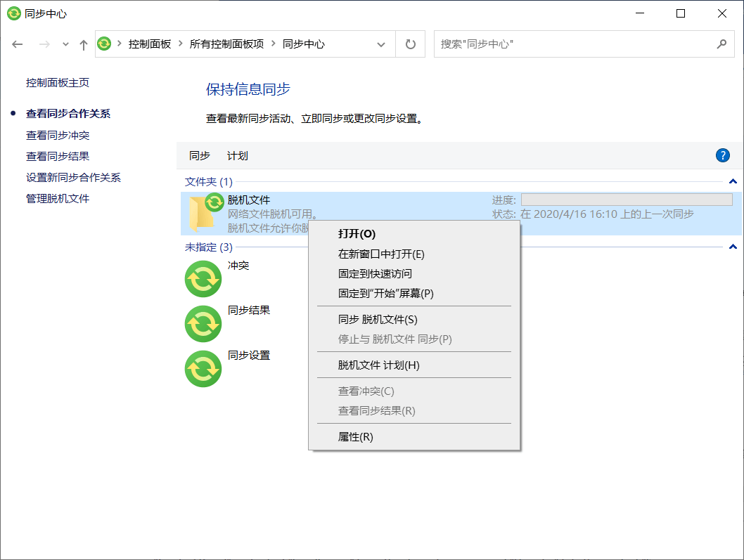The width and height of the screenshot is (744, 560).
Task: Click the status text 在 2020/4/16 16:10 上的上一次同步
Action: (607, 214)
